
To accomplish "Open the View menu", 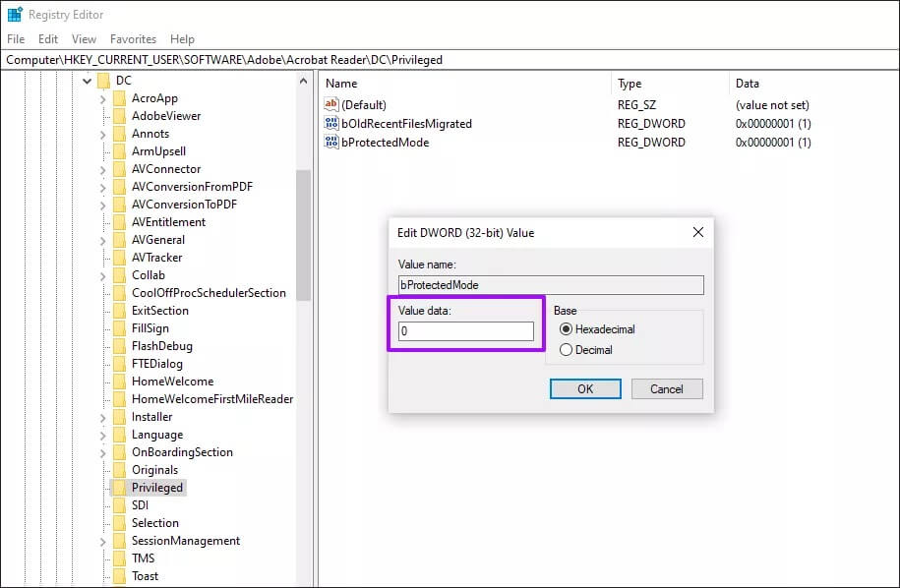I will (84, 39).
